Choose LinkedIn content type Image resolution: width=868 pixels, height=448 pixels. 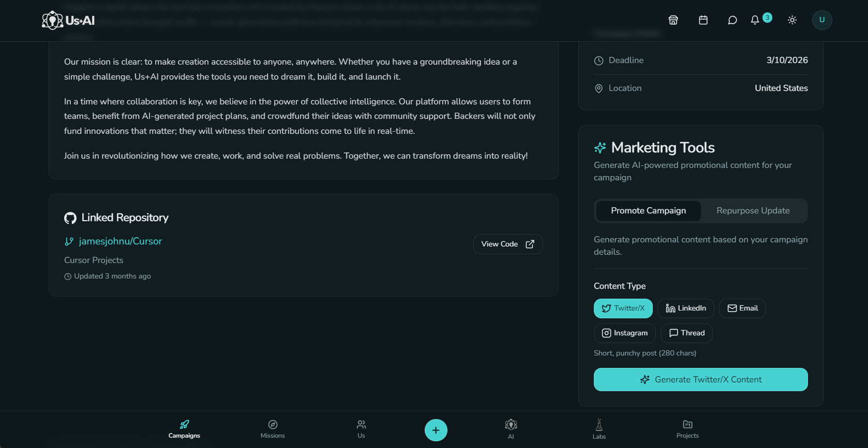(x=685, y=308)
